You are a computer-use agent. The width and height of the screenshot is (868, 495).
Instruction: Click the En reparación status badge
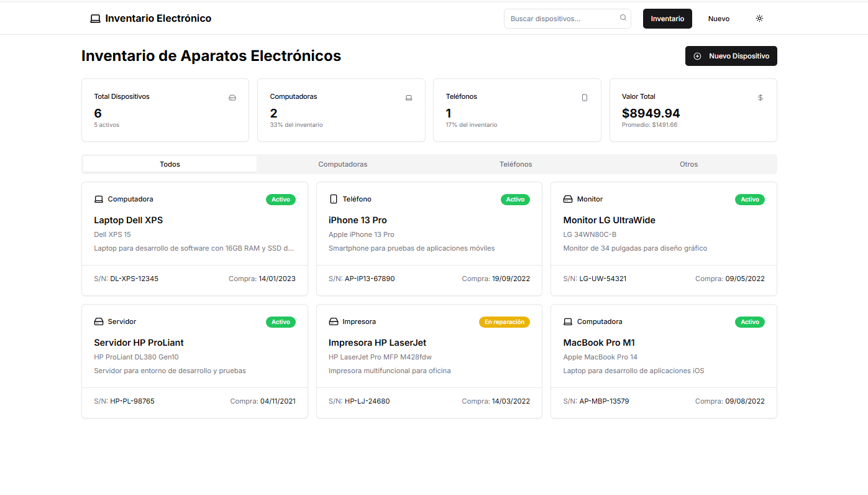pyautogui.click(x=505, y=322)
